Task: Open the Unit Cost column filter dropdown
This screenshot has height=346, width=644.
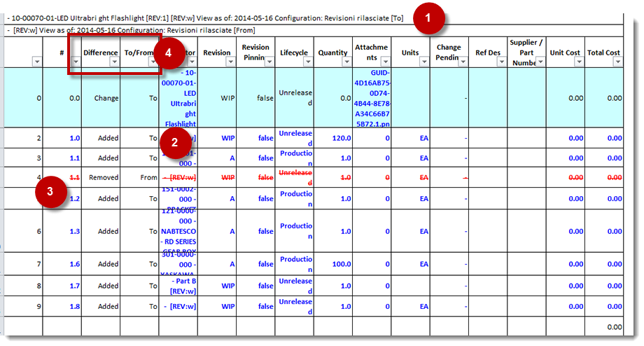Action: click(579, 62)
